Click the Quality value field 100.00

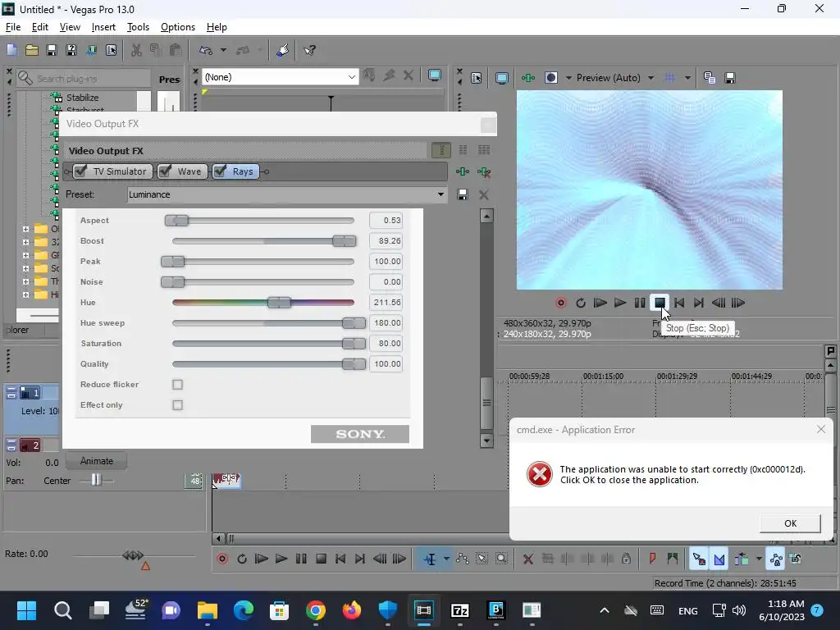coord(386,363)
